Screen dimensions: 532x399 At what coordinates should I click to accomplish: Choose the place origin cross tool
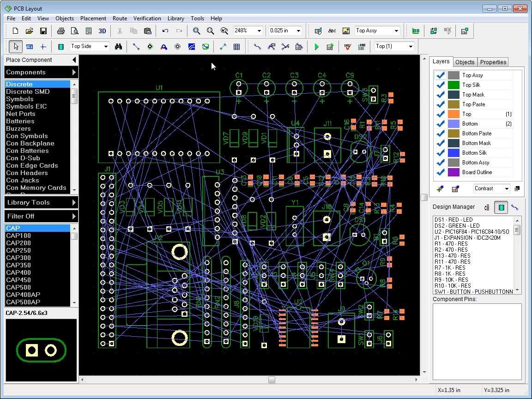coord(43,47)
